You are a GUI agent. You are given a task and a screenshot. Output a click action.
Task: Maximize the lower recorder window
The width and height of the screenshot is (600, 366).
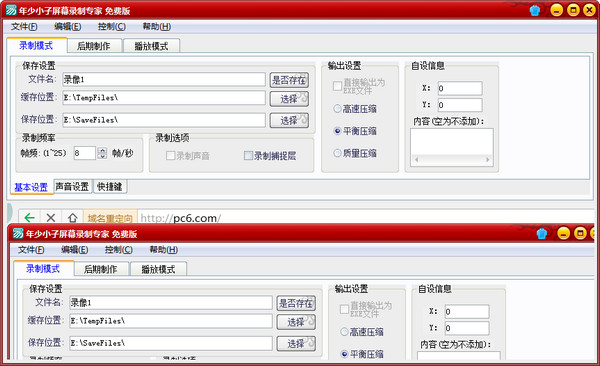[x=580, y=234]
